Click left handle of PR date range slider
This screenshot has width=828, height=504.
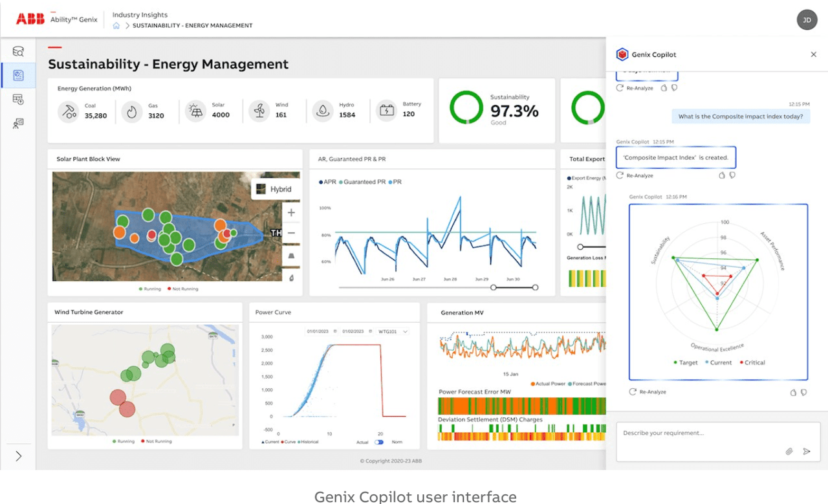[x=494, y=287]
